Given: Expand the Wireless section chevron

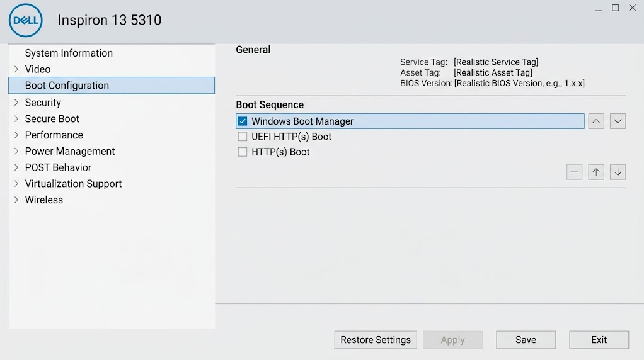Looking at the screenshot, I should tap(16, 200).
